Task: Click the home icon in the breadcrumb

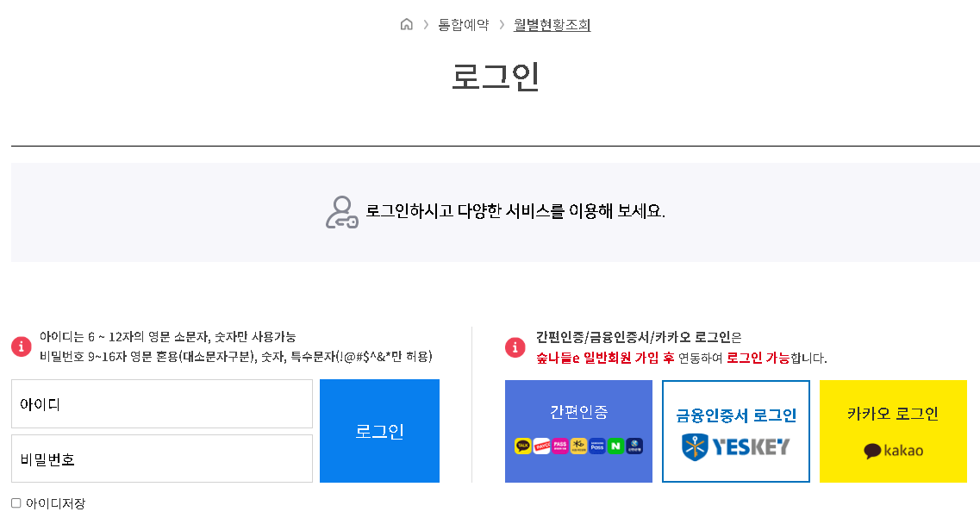Action: [x=407, y=25]
